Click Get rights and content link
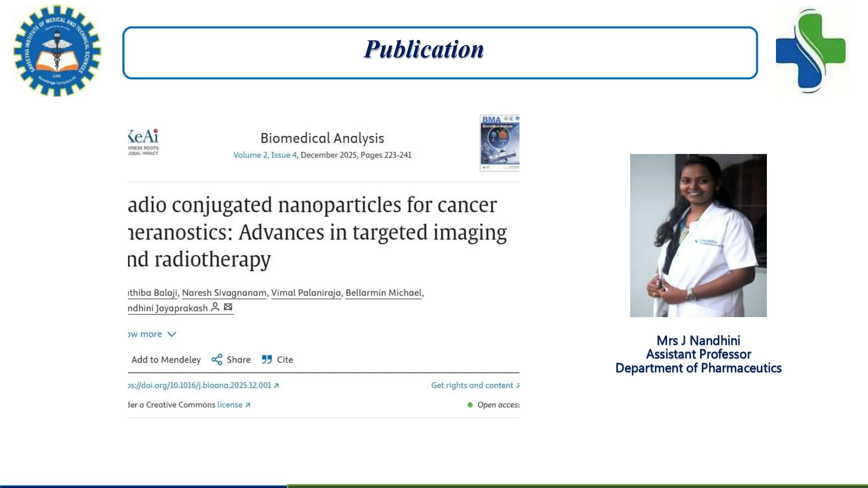 [472, 385]
